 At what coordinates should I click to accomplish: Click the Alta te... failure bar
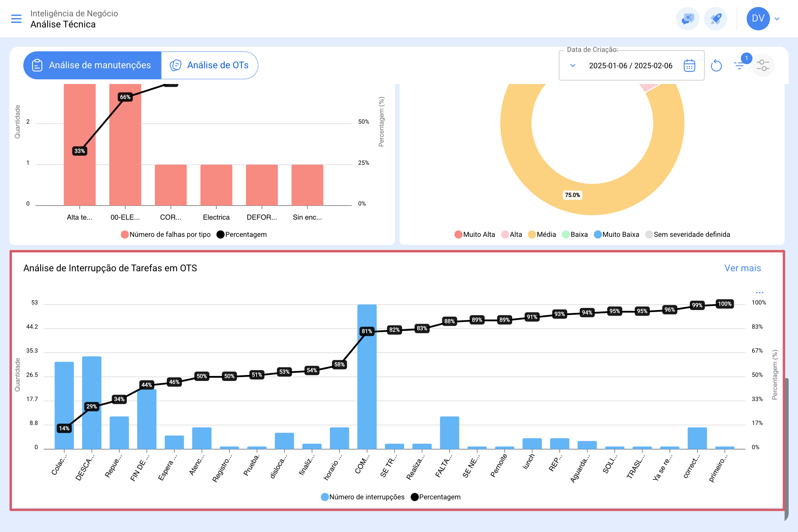click(x=80, y=145)
